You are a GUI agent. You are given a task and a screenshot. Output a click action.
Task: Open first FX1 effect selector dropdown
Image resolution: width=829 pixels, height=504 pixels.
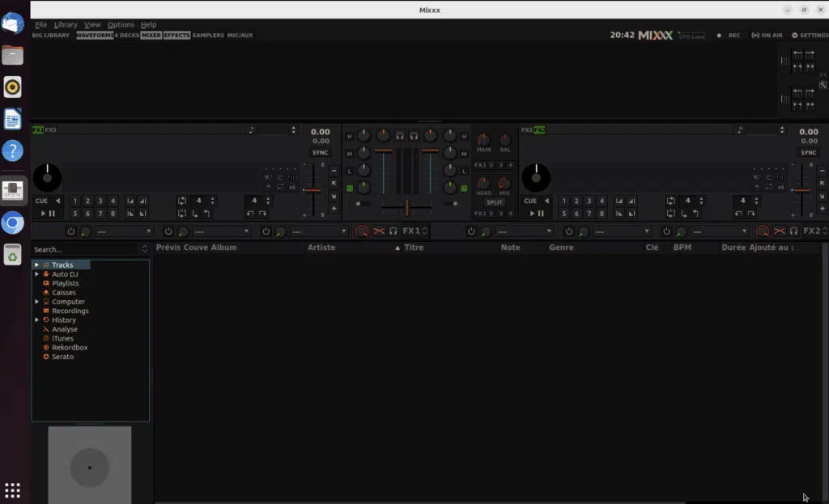tap(123, 231)
